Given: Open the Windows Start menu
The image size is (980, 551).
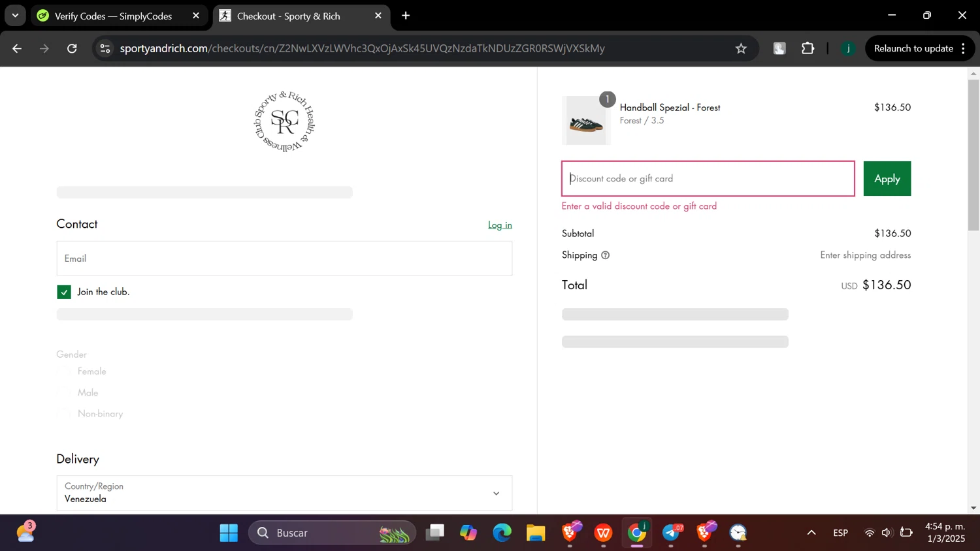Looking at the screenshot, I should click(x=229, y=533).
